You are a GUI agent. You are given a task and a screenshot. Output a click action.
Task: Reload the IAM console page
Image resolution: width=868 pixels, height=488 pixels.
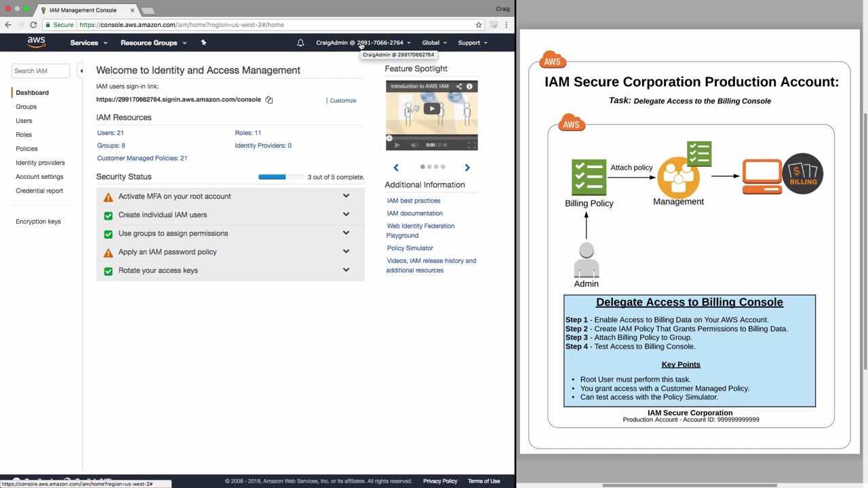pyautogui.click(x=33, y=25)
